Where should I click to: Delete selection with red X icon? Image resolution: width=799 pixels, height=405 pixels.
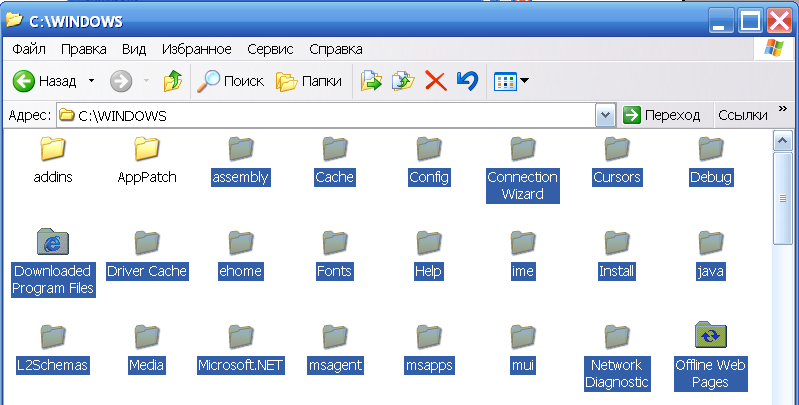(436, 81)
